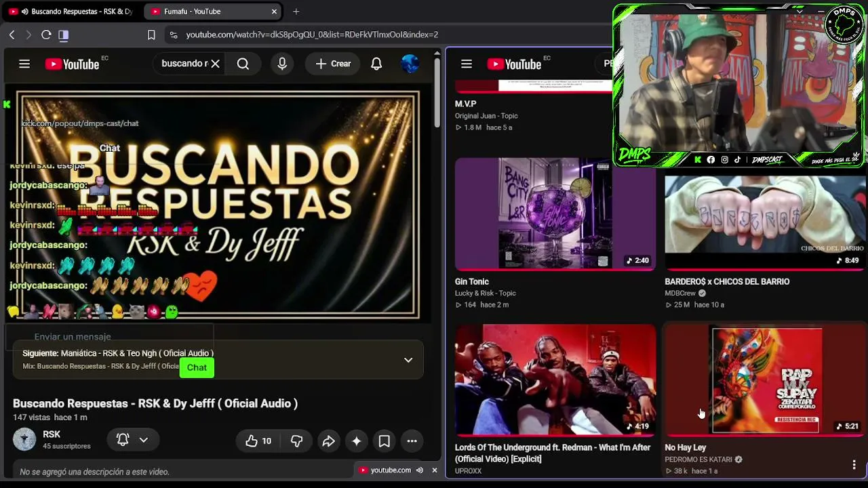
Task: Visit the Lucky & Risk - Topic channel
Action: (x=486, y=293)
